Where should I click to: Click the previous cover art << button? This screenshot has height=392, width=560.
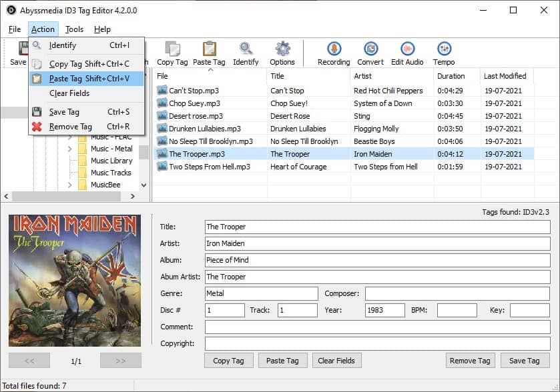coord(29,361)
